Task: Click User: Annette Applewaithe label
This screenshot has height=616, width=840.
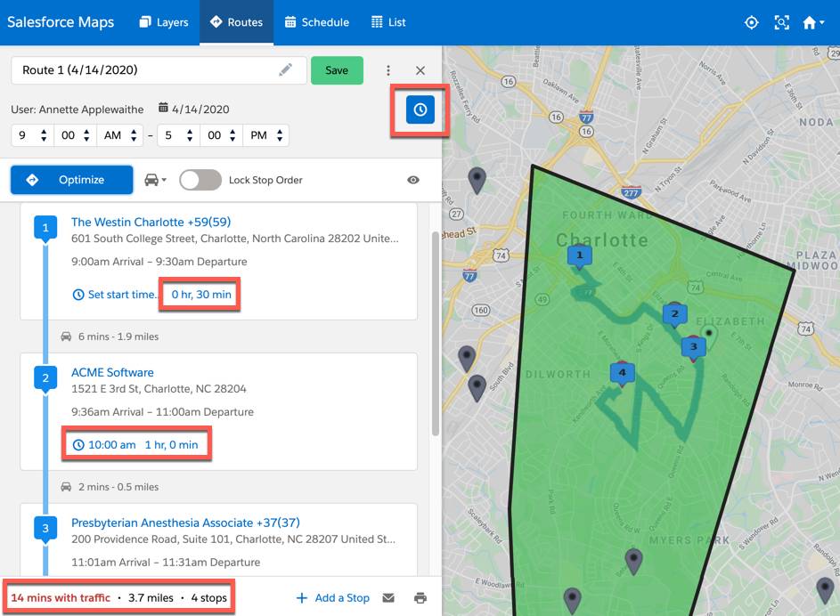Action: (77, 109)
